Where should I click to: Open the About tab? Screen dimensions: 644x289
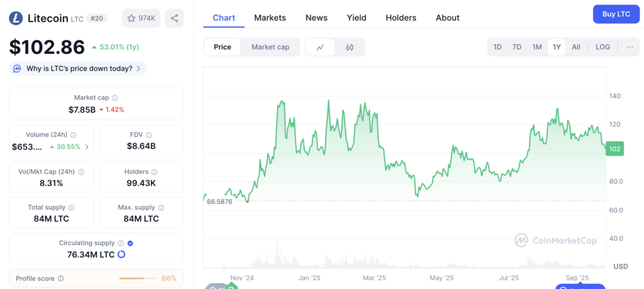448,18
